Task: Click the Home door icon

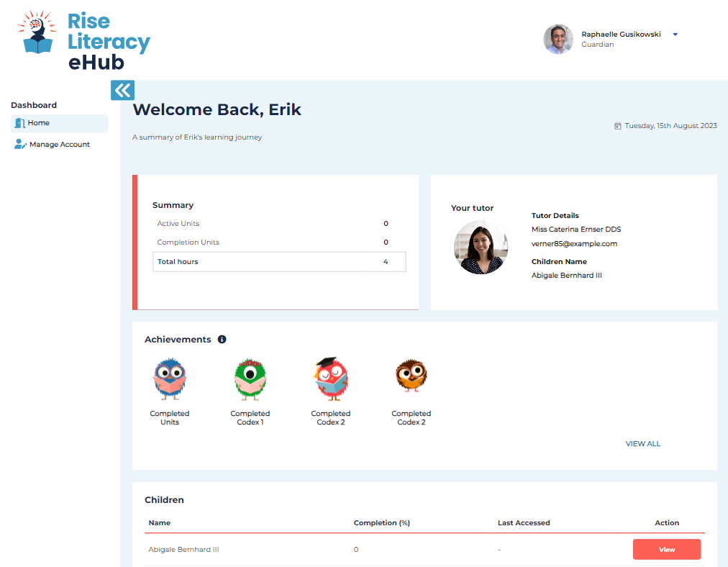Action: click(x=20, y=123)
